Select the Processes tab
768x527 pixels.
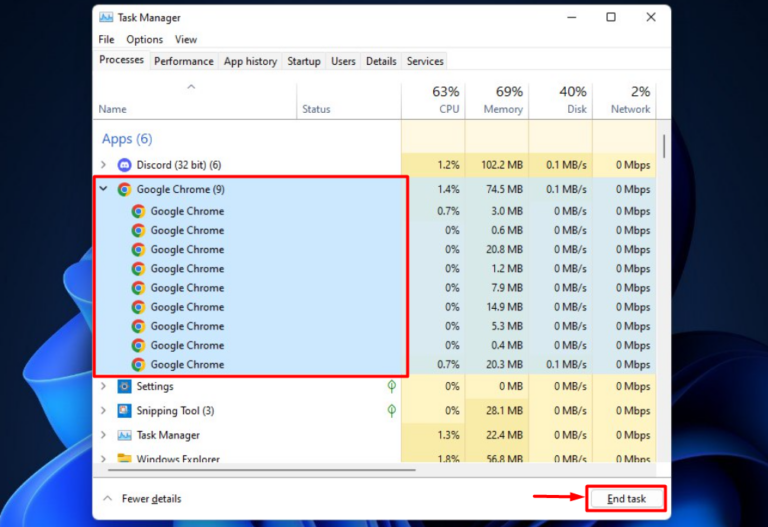click(x=121, y=60)
